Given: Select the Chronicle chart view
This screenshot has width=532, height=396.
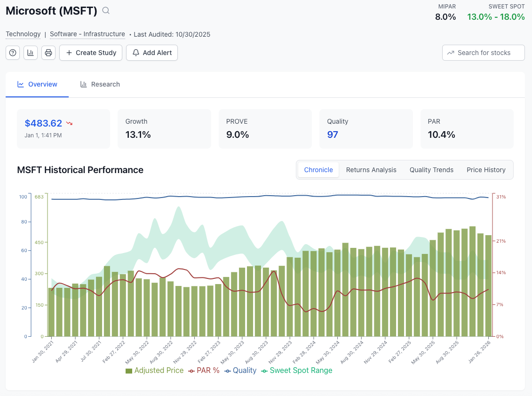Looking at the screenshot, I should point(318,170).
